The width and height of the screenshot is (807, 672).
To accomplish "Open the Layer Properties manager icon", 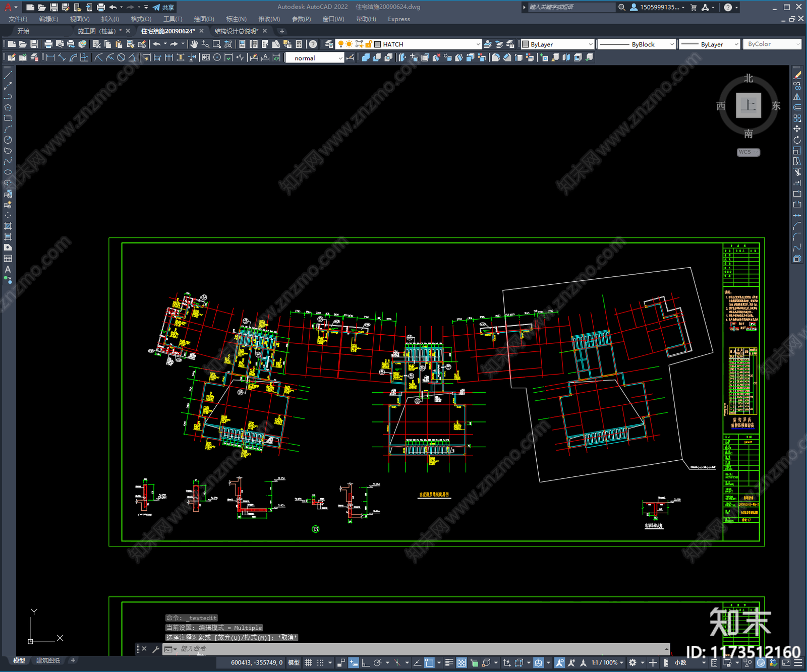I will pyautogui.click(x=329, y=44).
